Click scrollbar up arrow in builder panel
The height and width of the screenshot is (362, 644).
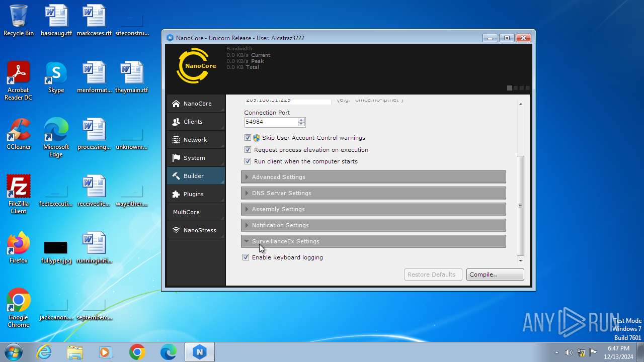520,104
